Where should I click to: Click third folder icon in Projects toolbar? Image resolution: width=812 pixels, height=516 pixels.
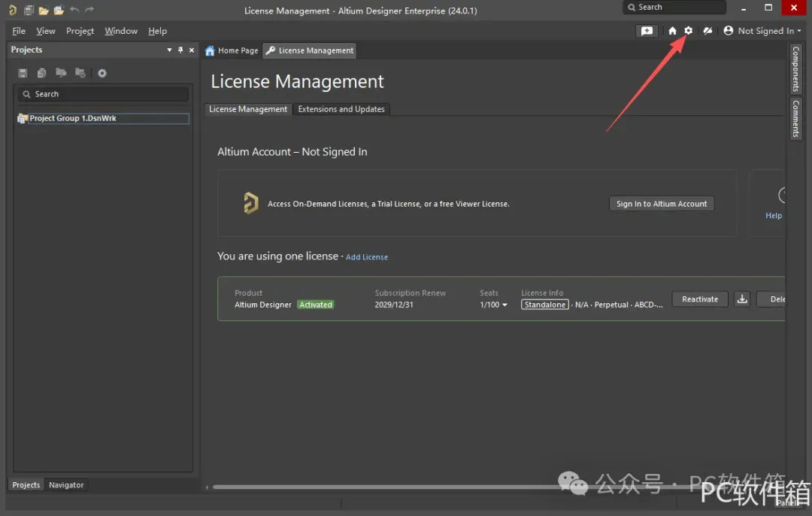(61, 72)
